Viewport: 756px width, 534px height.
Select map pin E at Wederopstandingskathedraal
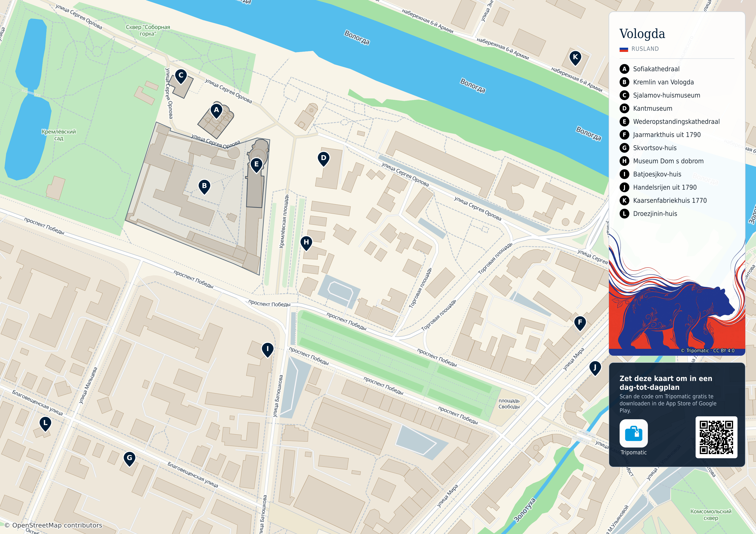point(256,165)
